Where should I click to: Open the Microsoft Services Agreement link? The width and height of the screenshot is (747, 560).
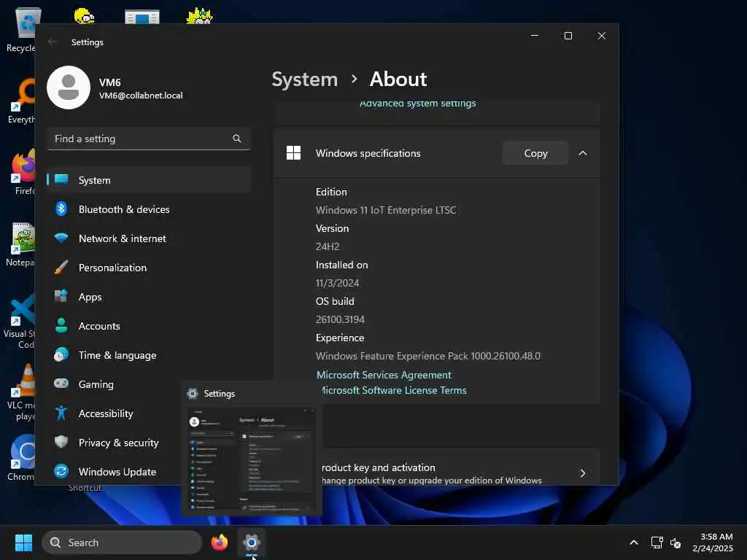coord(384,375)
